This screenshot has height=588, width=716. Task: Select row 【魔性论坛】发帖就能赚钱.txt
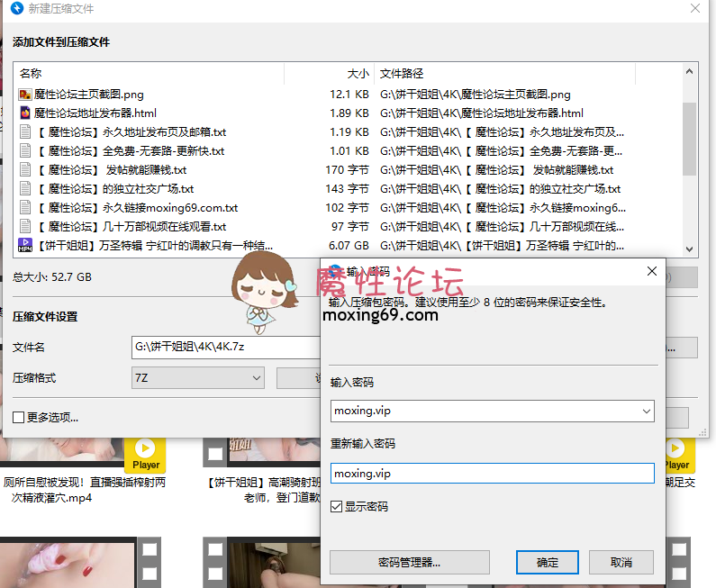(x=349, y=170)
